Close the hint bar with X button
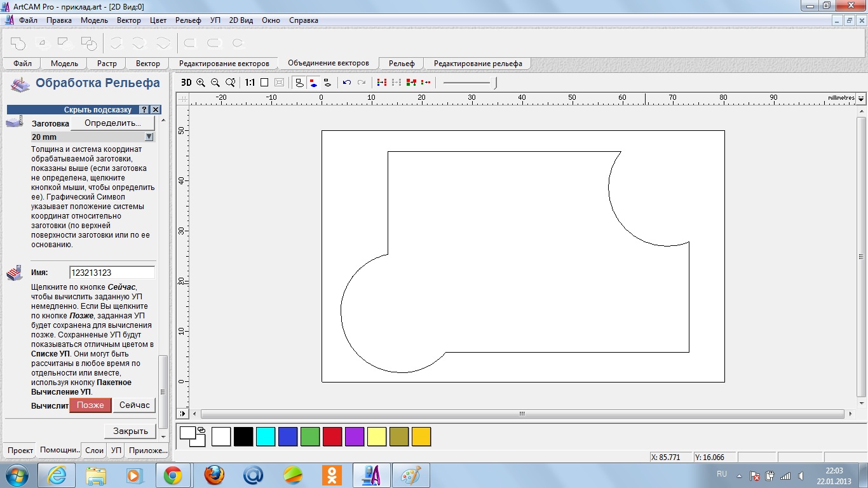The image size is (868, 488). tap(155, 110)
